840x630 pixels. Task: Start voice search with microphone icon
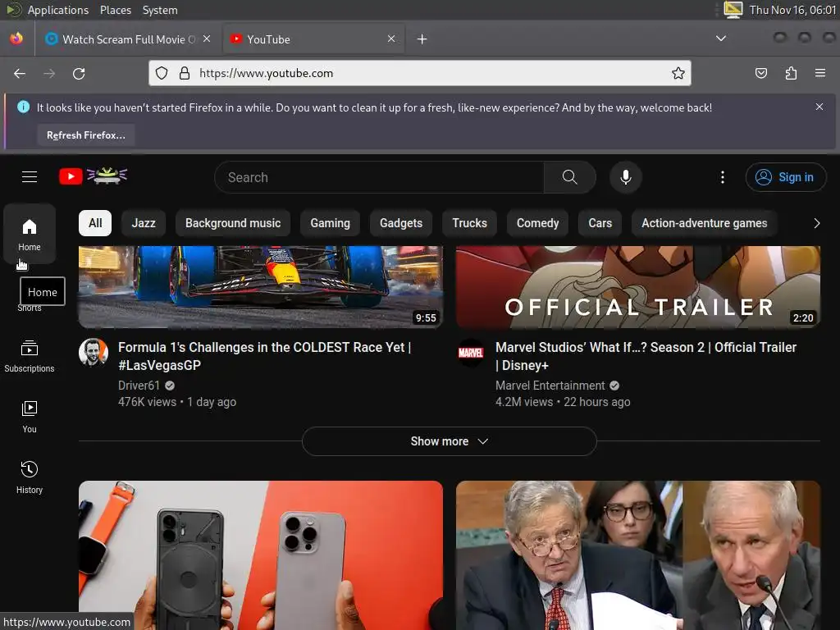tap(625, 177)
